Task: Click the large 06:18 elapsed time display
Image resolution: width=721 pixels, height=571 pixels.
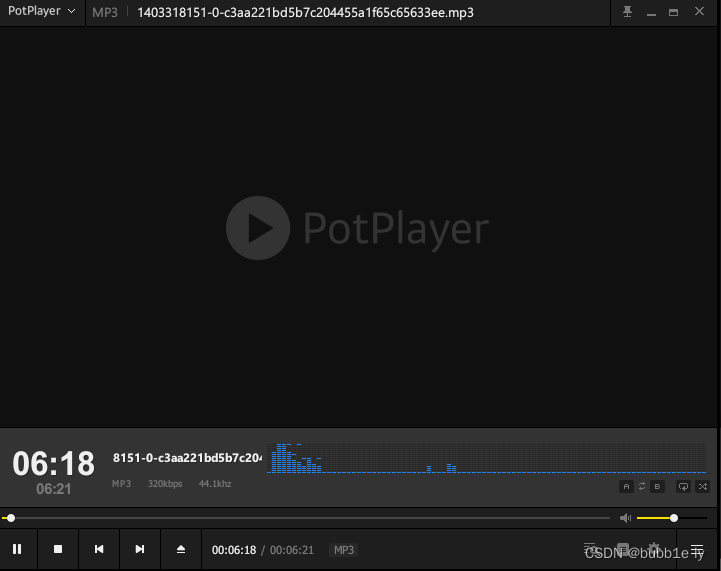Action: coord(53,463)
